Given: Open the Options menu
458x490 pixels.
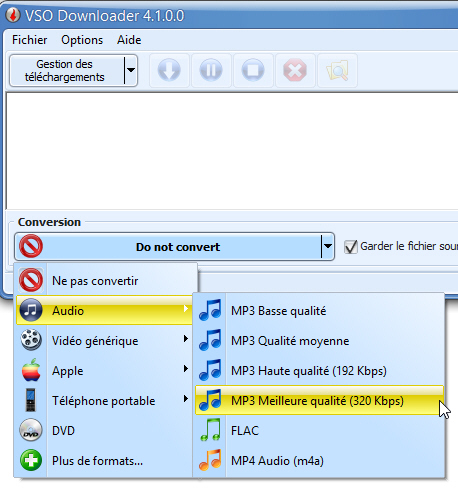Looking at the screenshot, I should pyautogui.click(x=82, y=40).
